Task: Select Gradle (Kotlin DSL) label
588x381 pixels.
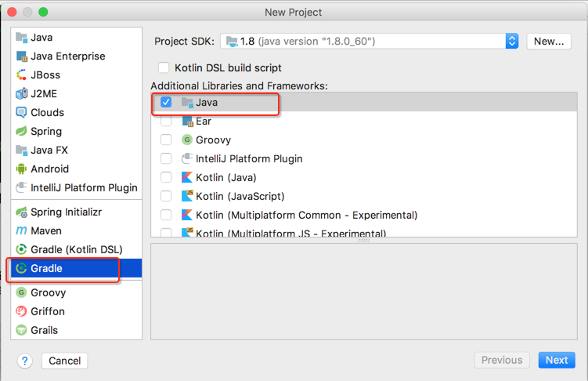Action: point(77,249)
